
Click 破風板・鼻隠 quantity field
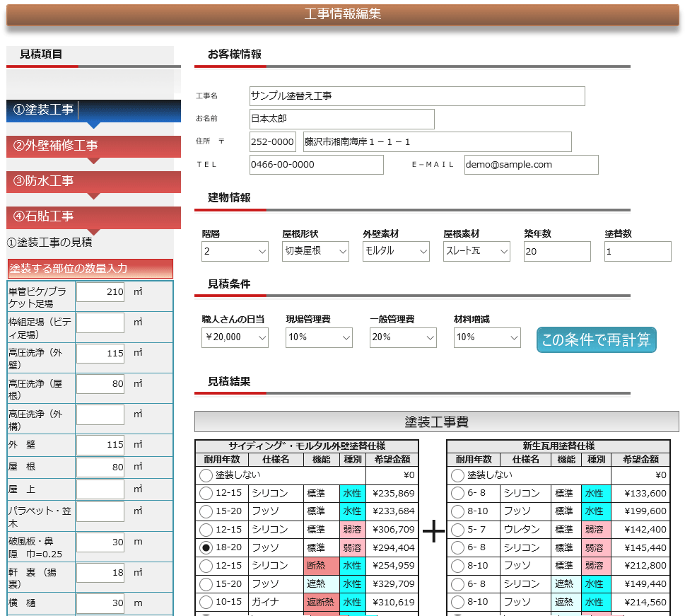pos(100,542)
